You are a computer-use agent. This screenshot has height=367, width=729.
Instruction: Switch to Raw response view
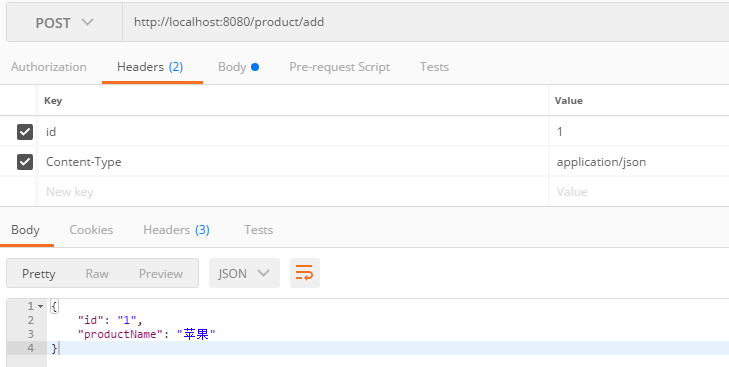(97, 274)
